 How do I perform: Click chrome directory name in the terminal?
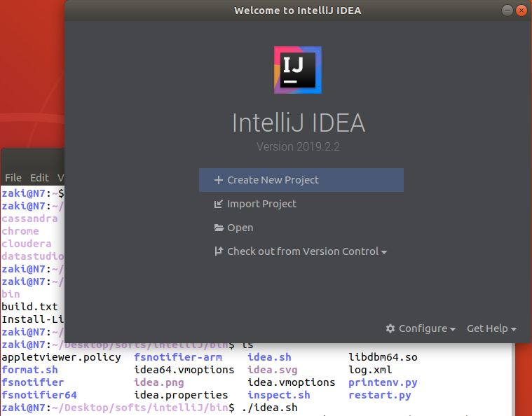[20, 231]
